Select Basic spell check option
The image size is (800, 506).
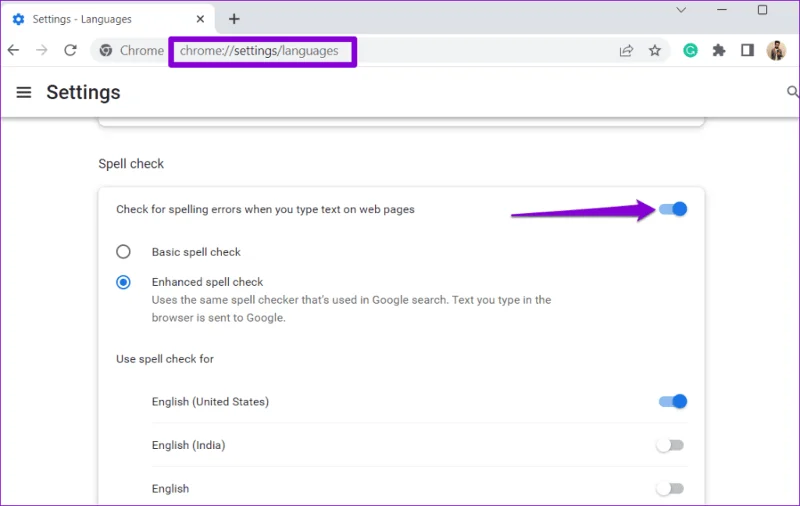123,251
